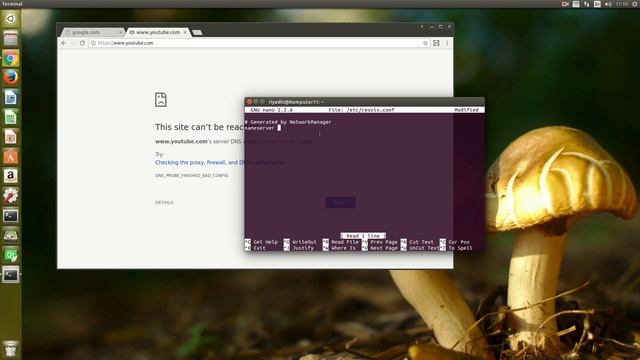Close the google.com tab
The image size is (640, 360).
click(121, 32)
